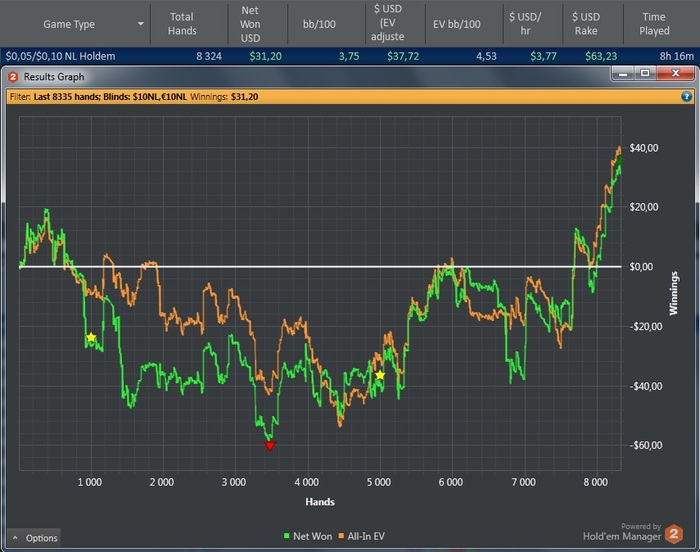The height and width of the screenshot is (552, 700).
Task: Toggle the Net Won legend series
Action: 308,536
